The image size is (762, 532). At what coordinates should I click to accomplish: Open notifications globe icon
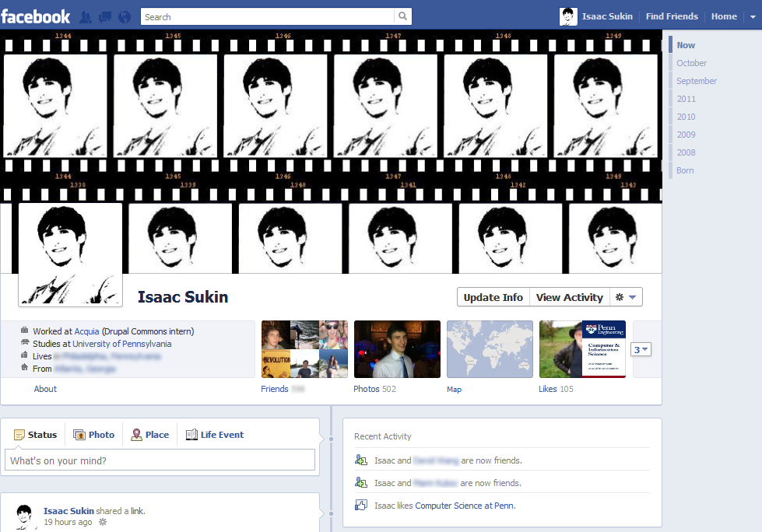point(124,16)
